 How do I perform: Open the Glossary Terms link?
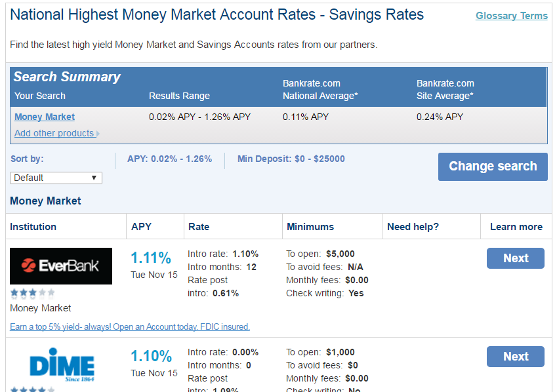pos(512,16)
